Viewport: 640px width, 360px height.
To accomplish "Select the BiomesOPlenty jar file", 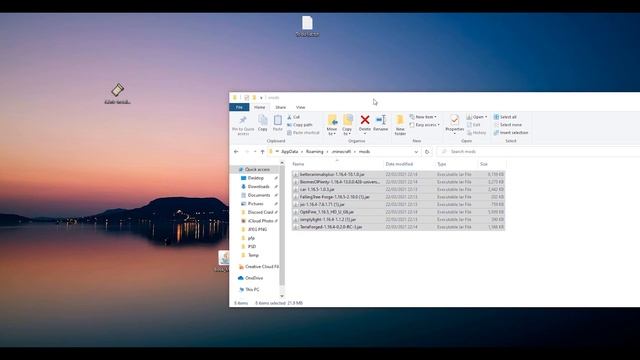I will tap(398, 182).
